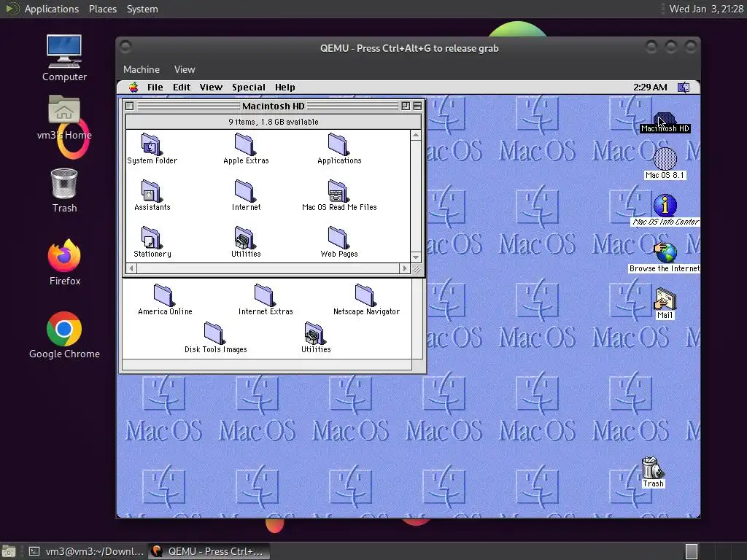Switch to the vm3@vm3 terminal taskbar item
The width and height of the screenshot is (747, 560).
pos(86,551)
